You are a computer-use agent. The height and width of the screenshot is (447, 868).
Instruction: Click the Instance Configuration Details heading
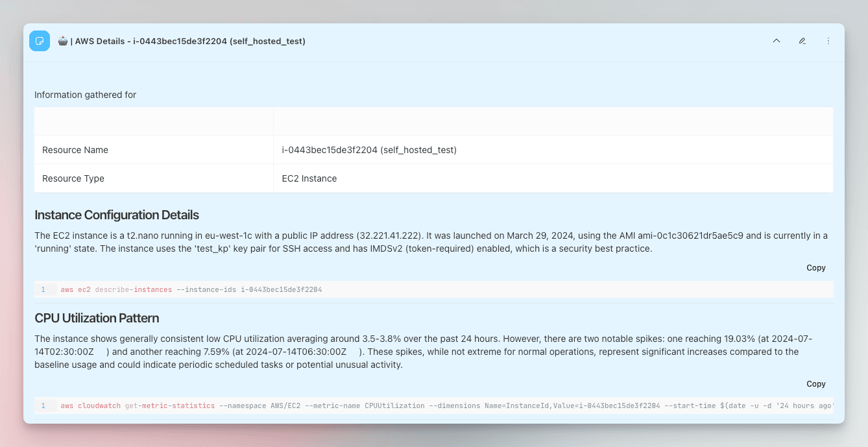coord(117,215)
